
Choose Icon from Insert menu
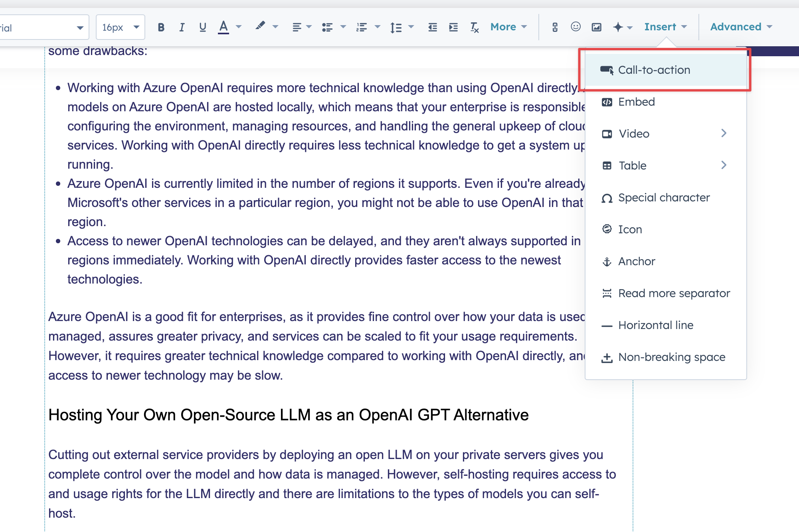[665, 229]
